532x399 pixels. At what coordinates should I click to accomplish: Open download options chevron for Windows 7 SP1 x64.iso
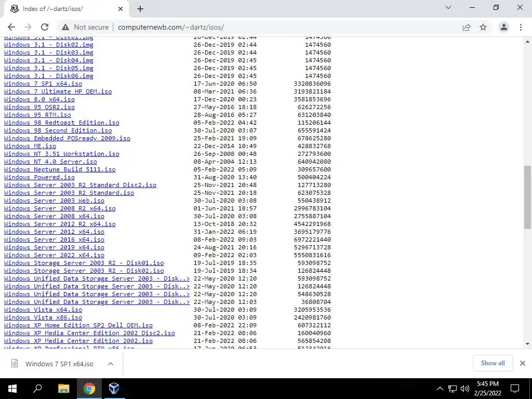pos(110,364)
